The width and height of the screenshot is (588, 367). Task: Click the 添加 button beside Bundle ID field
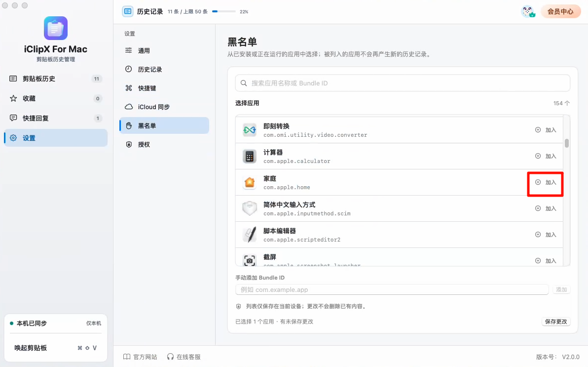pyautogui.click(x=561, y=289)
